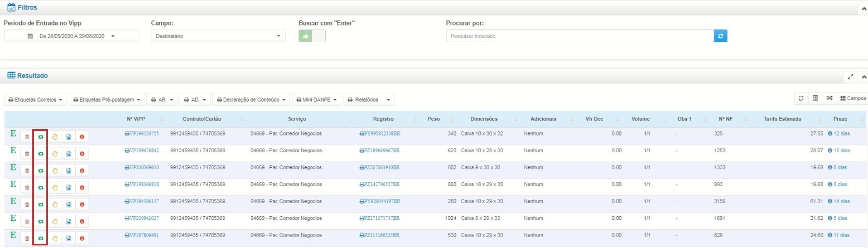Delete the row for VP196130755
Image resolution: width=868 pixels, height=248 pixels.
click(27, 137)
